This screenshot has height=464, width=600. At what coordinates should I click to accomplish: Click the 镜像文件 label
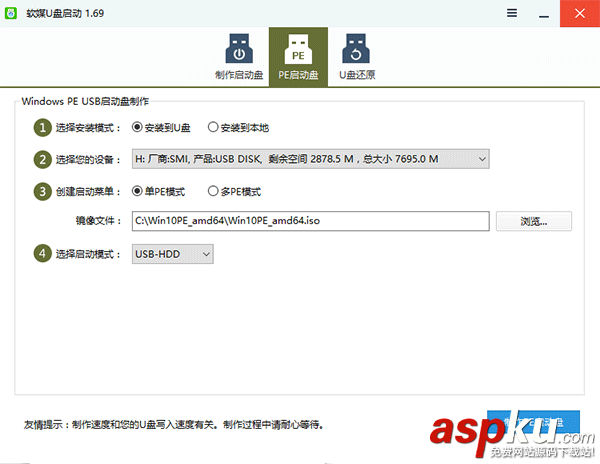[x=98, y=221]
